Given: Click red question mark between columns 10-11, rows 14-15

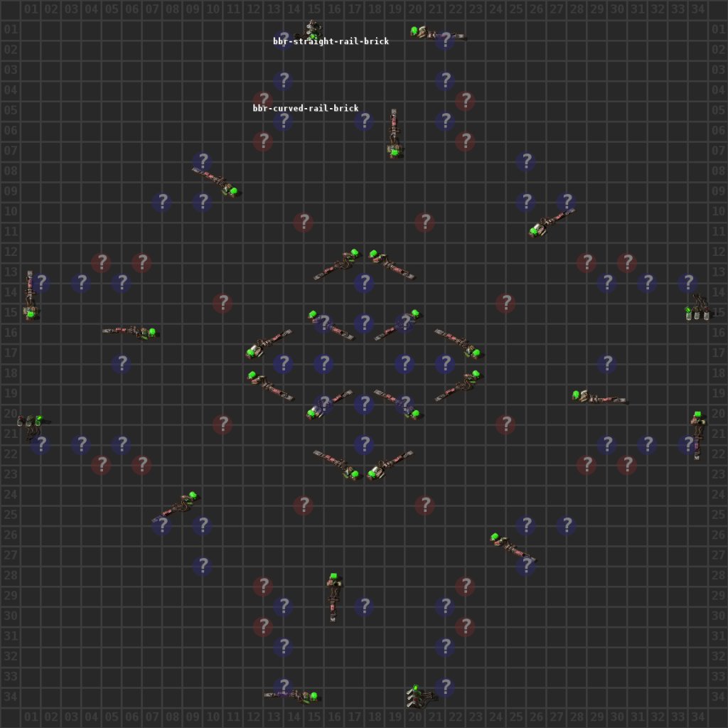Looking at the screenshot, I should click(x=223, y=303).
